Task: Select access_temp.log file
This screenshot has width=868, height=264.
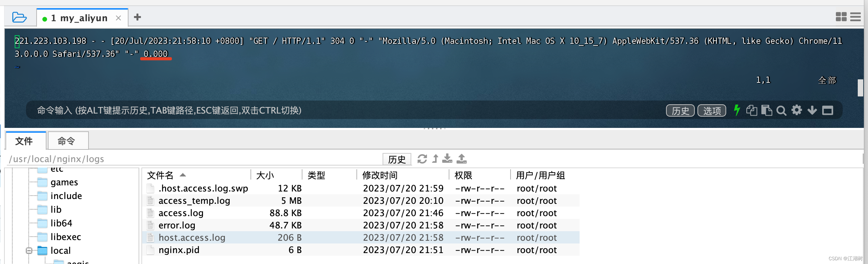Action: [x=361, y=201]
